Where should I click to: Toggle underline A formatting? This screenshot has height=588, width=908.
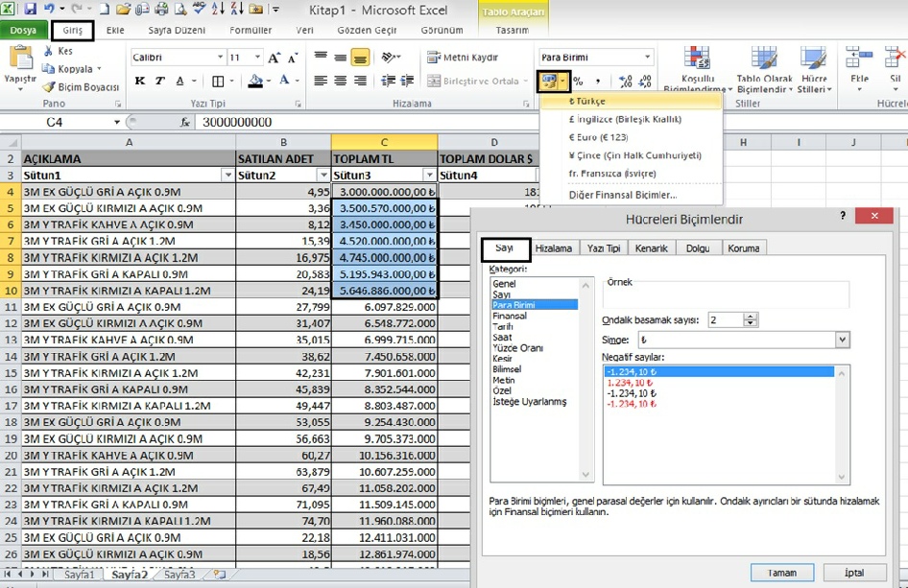coord(180,81)
